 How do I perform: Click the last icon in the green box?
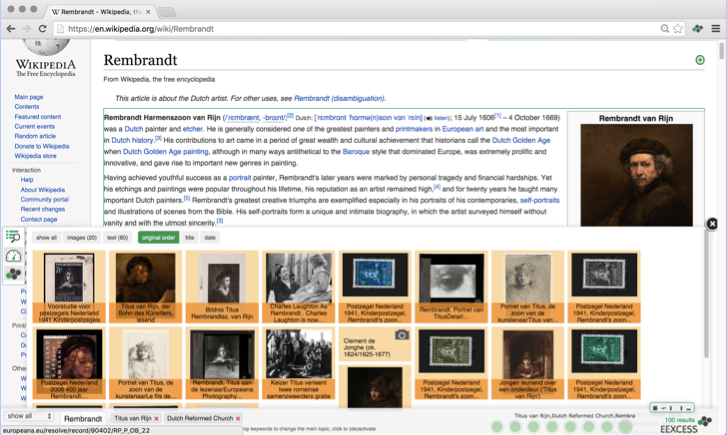click(x=689, y=408)
